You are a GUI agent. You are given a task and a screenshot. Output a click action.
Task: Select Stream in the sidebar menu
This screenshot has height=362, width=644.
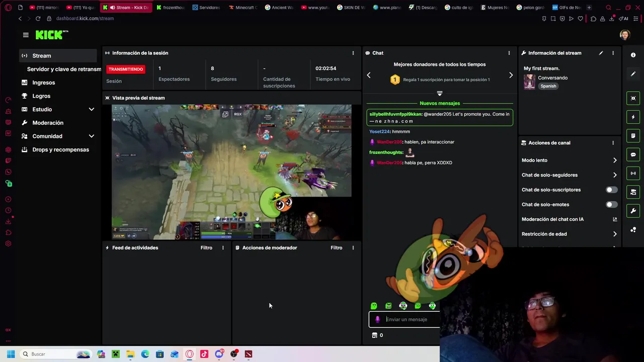58,56
